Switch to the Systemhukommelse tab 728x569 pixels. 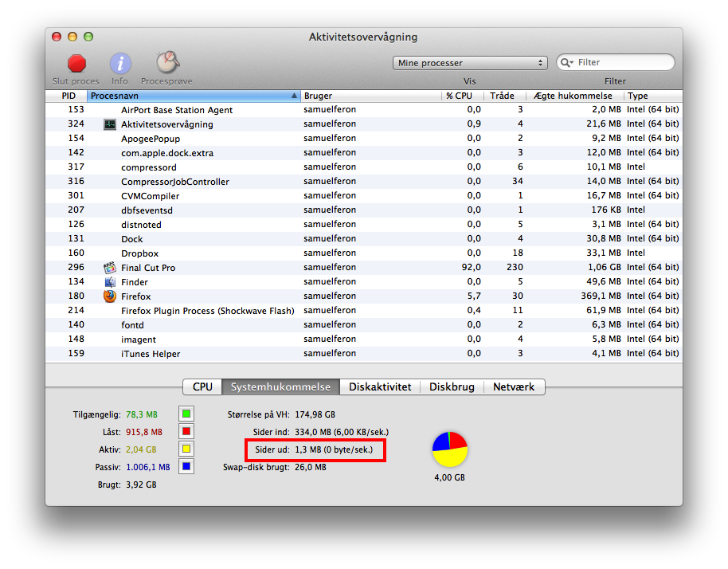[x=280, y=387]
